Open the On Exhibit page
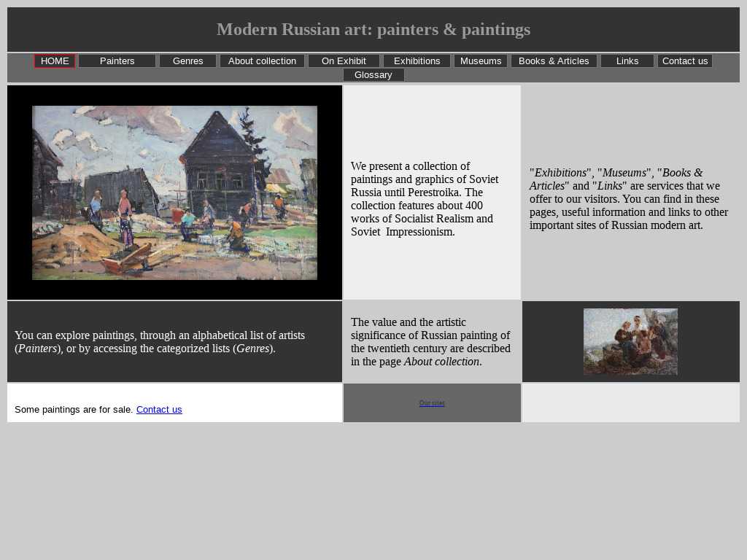The image size is (747, 560). [344, 61]
